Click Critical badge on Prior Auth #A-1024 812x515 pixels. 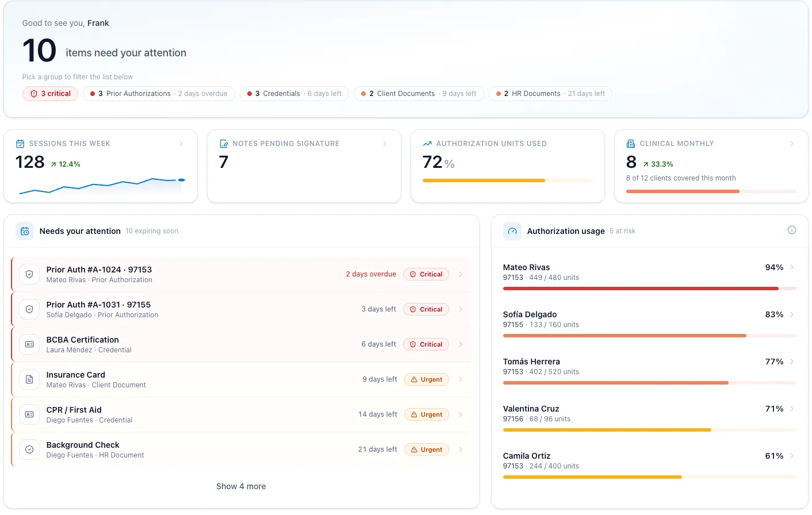point(426,274)
